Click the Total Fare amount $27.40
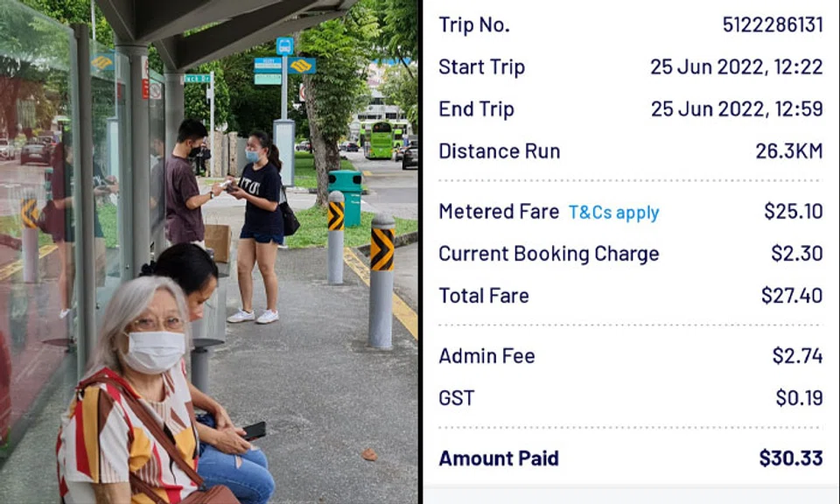The height and width of the screenshot is (504, 840). pos(791,296)
